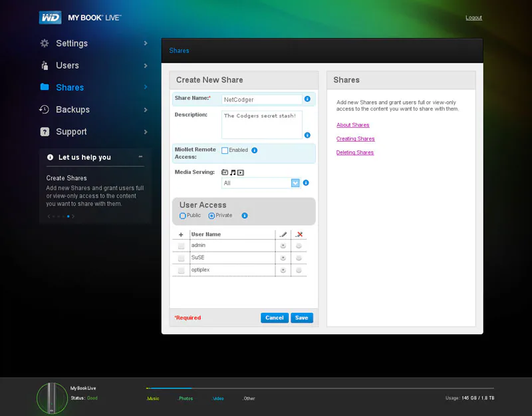Click previous arrow in help carousel
Viewport: 532px width, 416px height.
[x=49, y=216]
